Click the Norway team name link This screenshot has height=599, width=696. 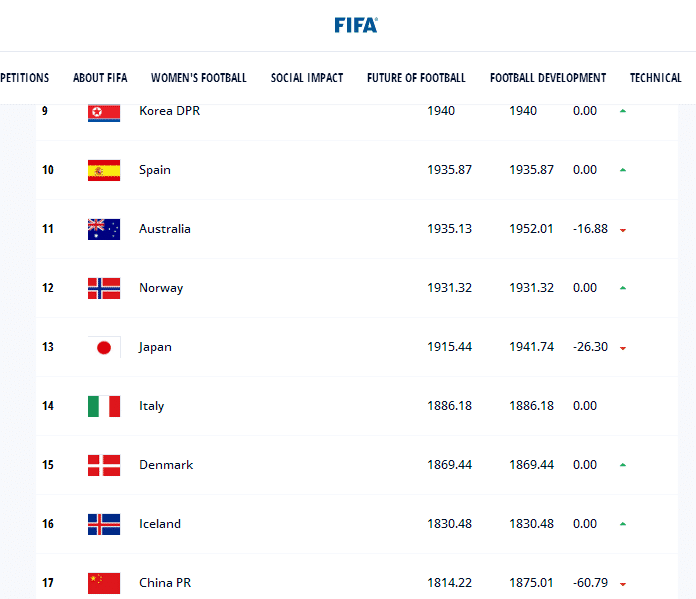(161, 288)
